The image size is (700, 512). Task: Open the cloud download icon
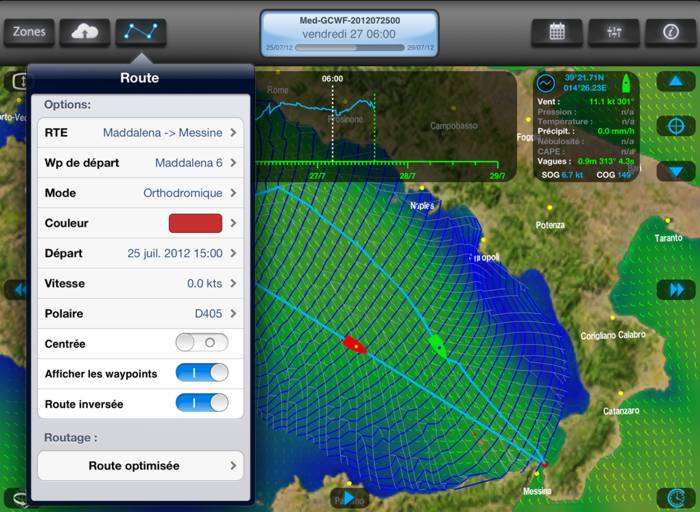coord(85,32)
